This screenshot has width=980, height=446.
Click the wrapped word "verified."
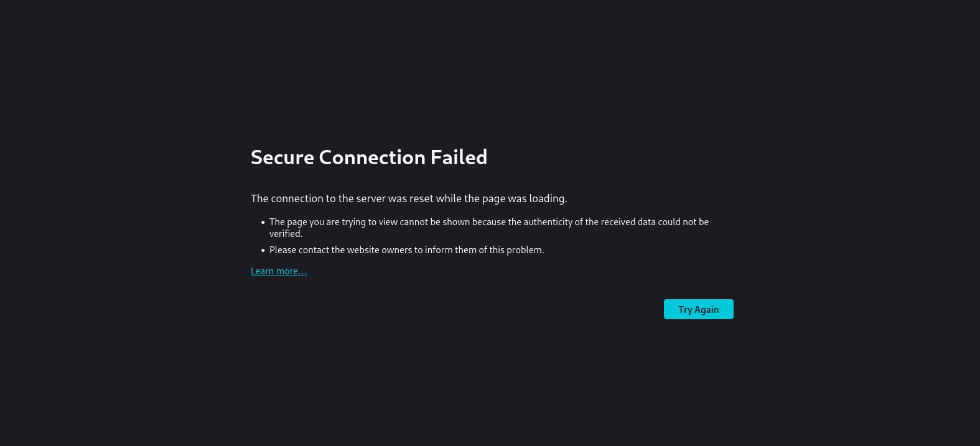point(286,234)
